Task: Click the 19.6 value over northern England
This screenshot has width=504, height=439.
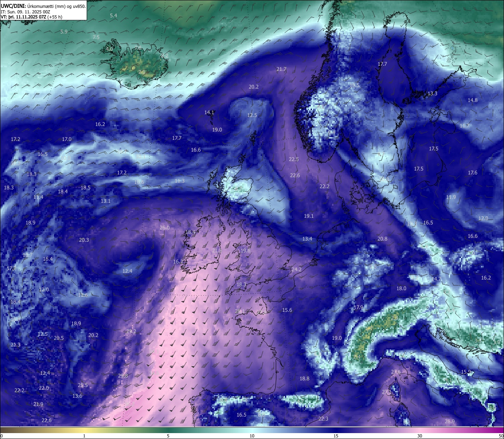Action: point(245,250)
